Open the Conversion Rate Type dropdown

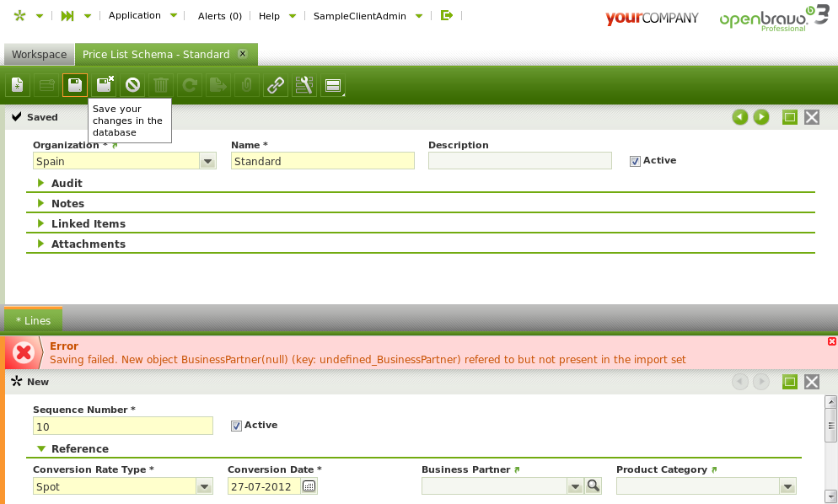pos(204,486)
